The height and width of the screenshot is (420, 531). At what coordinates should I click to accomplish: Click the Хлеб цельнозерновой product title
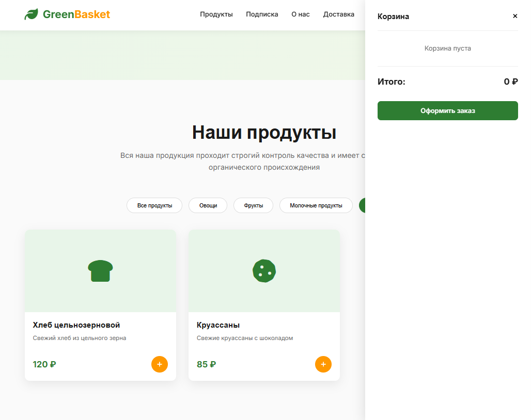[76, 325]
